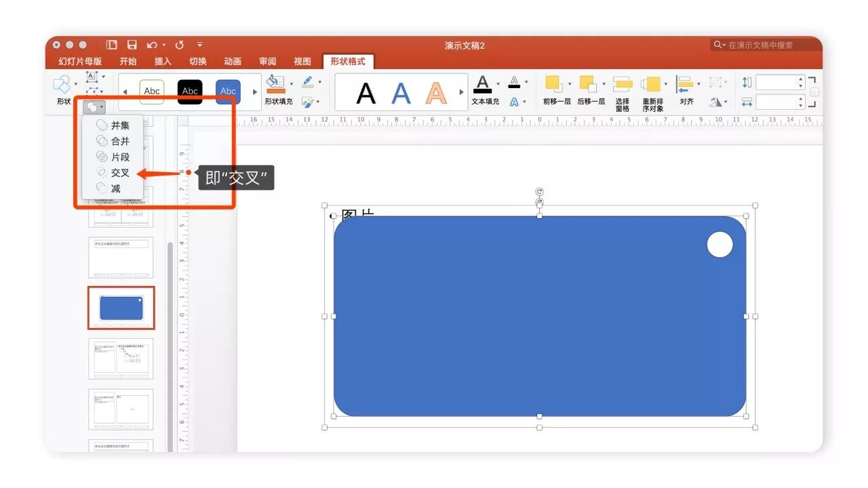Click the edit shape points icon

pos(93,91)
